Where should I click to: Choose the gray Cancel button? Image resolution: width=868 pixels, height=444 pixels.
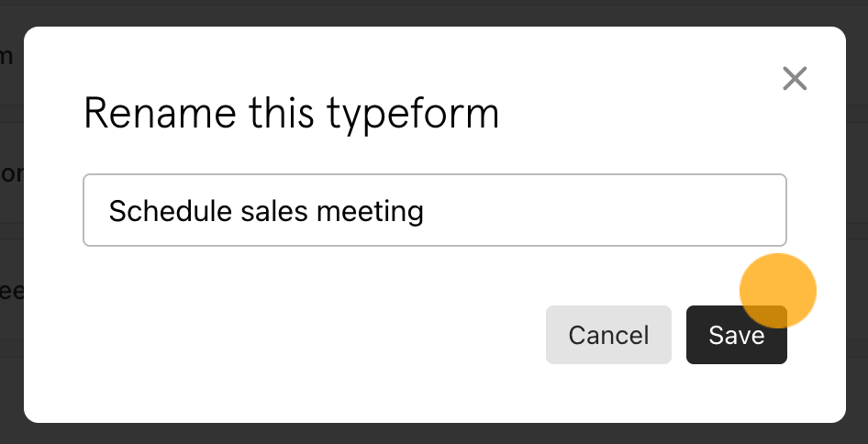tap(608, 336)
